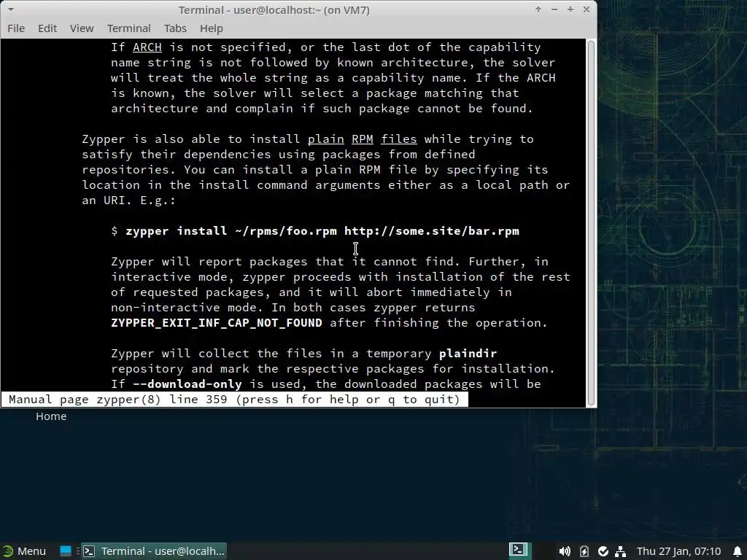747x560 pixels.
Task: Open the Help menu
Action: click(211, 28)
